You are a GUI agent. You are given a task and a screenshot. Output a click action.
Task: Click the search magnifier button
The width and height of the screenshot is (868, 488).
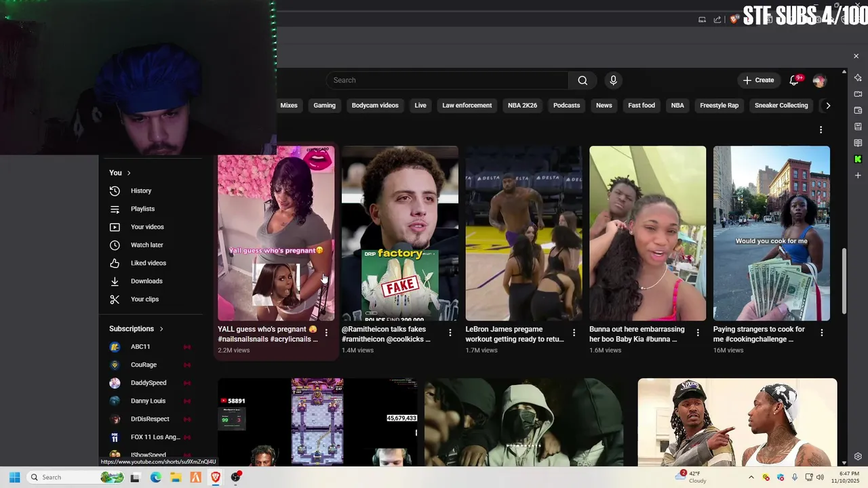[583, 80]
